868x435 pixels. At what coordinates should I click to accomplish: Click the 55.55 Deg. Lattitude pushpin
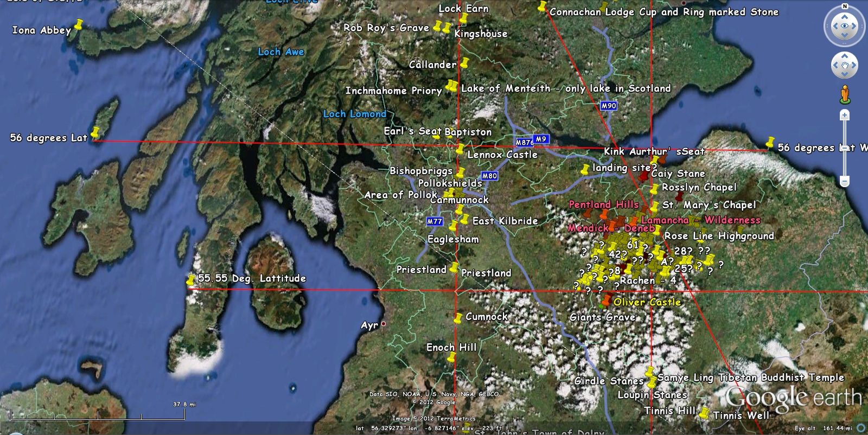190,280
